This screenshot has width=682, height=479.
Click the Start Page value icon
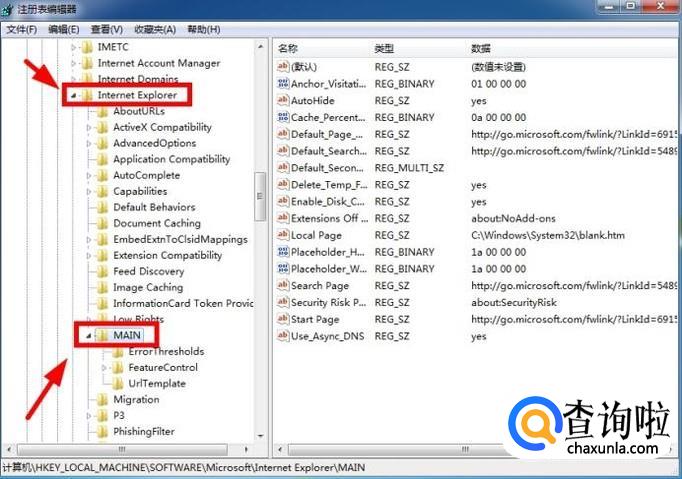(283, 319)
